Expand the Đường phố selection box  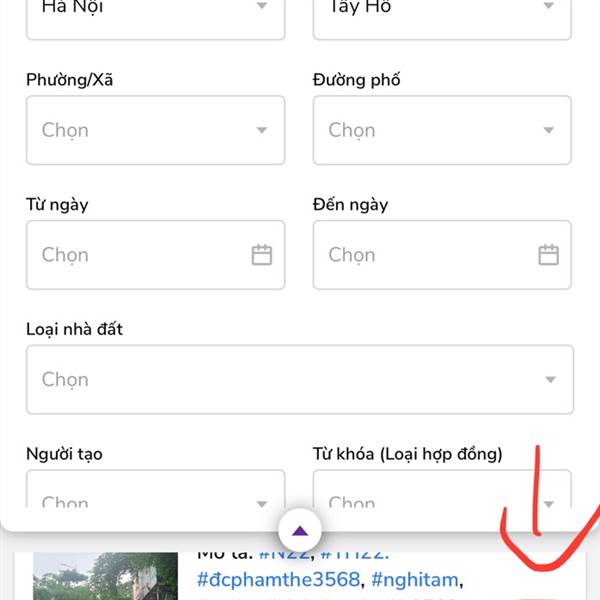[442, 130]
